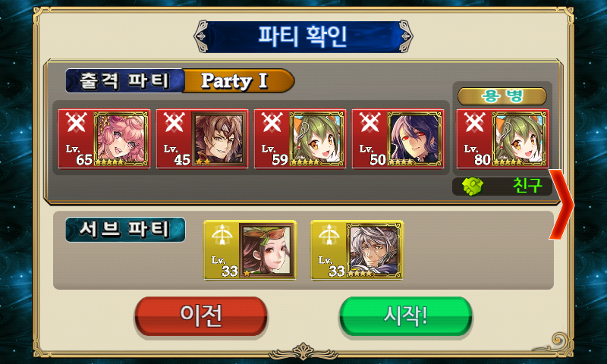Click crossed swords icon on Lv. 65 card
The height and width of the screenshot is (364, 607).
77,123
